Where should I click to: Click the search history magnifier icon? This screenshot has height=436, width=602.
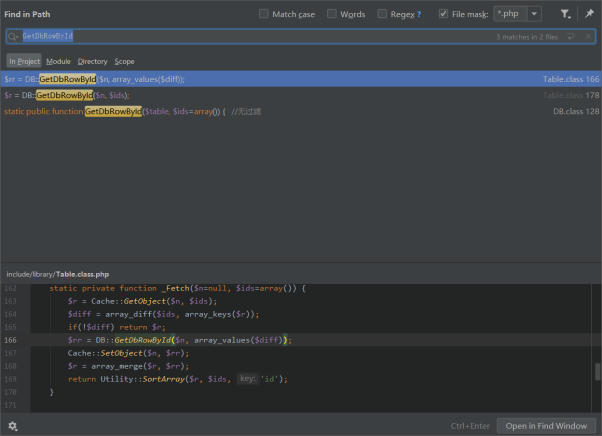tap(14, 36)
